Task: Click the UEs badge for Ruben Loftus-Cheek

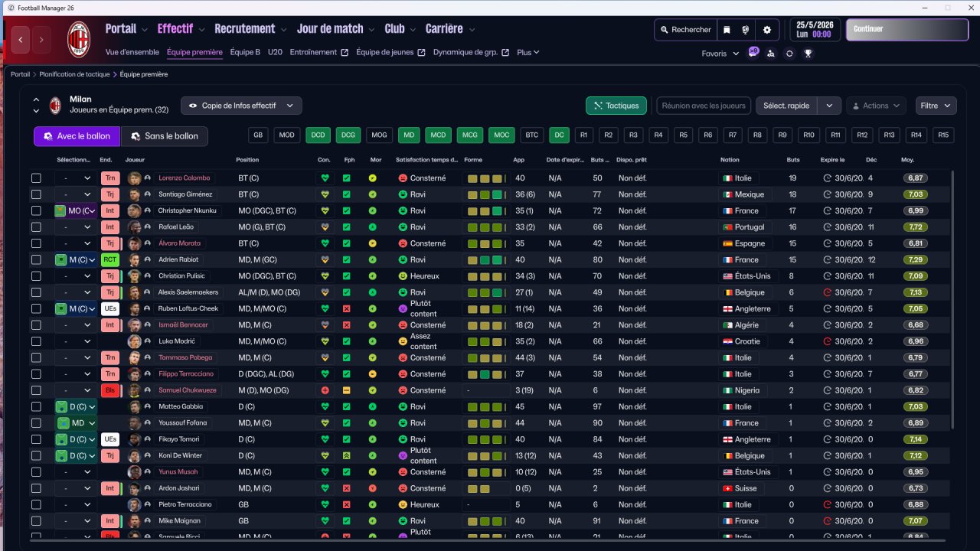Action: tap(110, 309)
